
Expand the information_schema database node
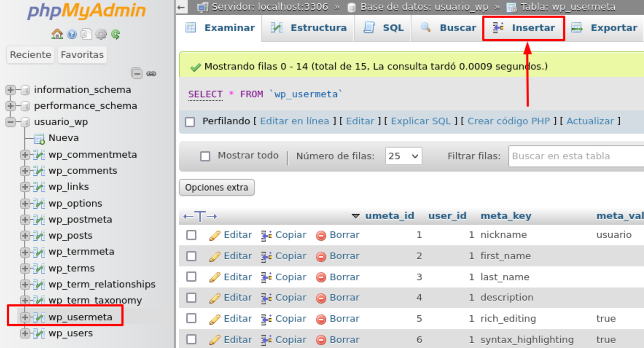coord(11,90)
